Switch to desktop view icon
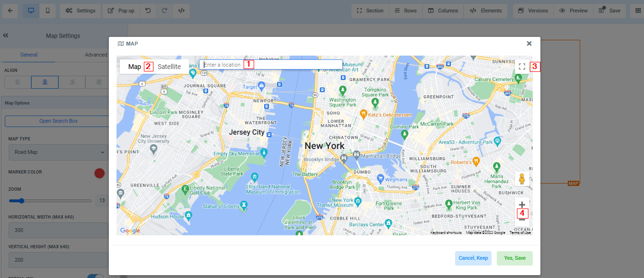644x278 pixels. click(31, 11)
